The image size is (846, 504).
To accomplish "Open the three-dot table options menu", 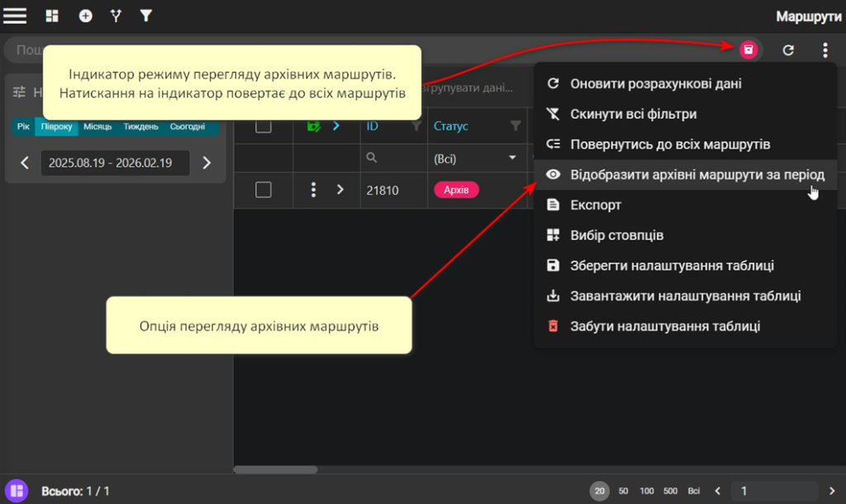I will [x=825, y=50].
